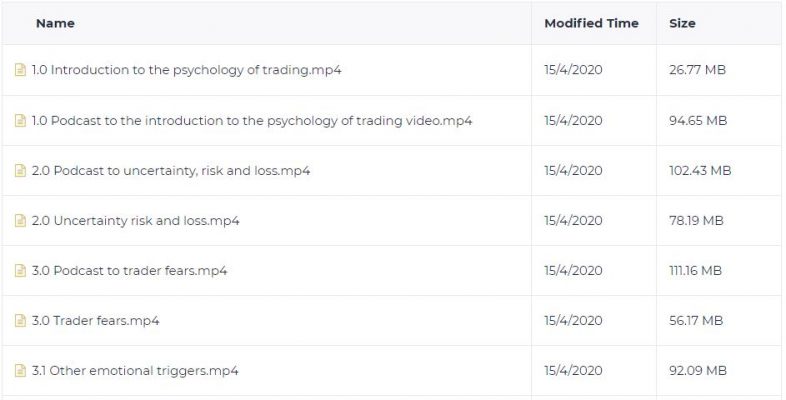
Task: Open 1.0 Introduction to the psychology of trading.mp4
Action: 186,70
